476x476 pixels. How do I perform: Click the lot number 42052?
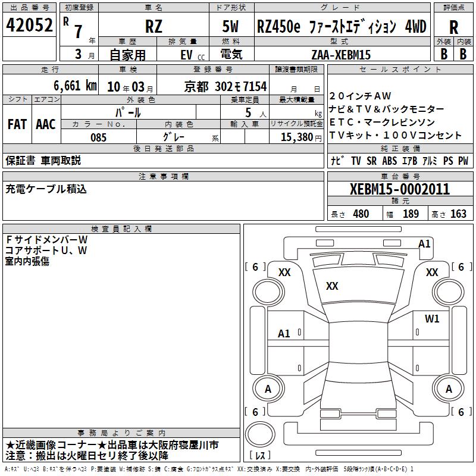pos(29,25)
